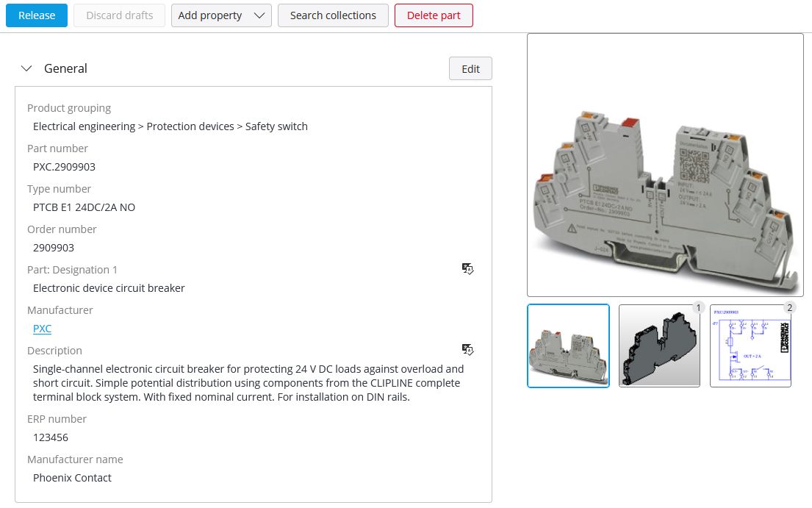Open the PXC manufacturer link

(42, 329)
